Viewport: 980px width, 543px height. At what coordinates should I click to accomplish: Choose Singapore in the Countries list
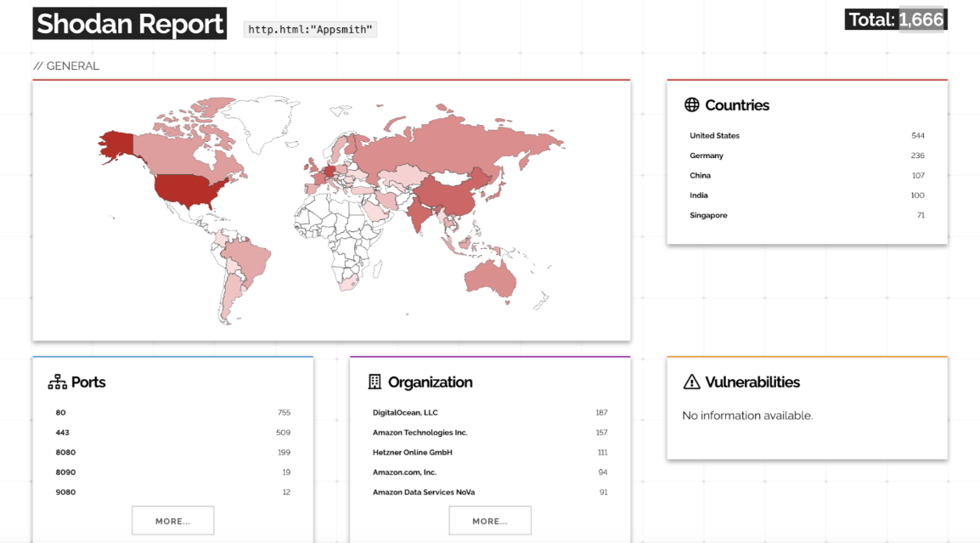coord(708,216)
